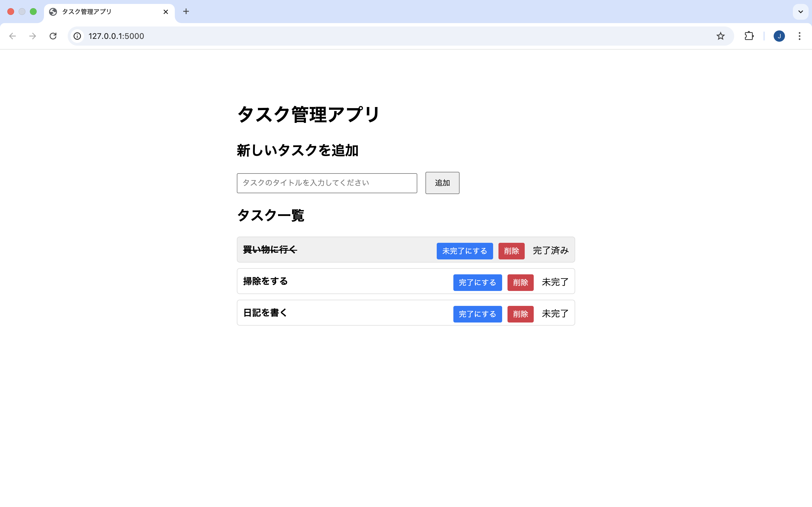Click the 追加 button to add a task

(442, 183)
